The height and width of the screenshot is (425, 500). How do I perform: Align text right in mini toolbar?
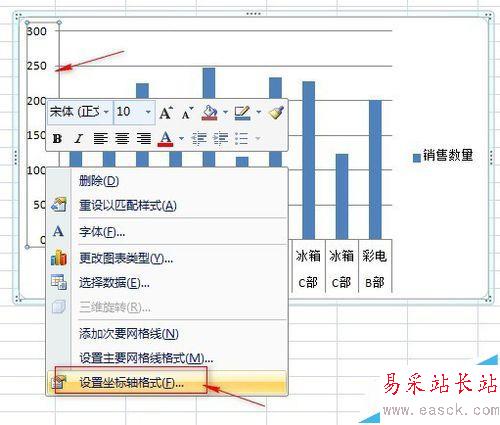[144, 138]
